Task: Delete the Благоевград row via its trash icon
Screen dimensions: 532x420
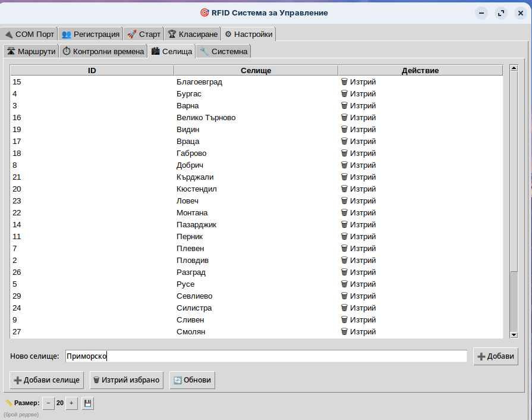Action: click(344, 82)
